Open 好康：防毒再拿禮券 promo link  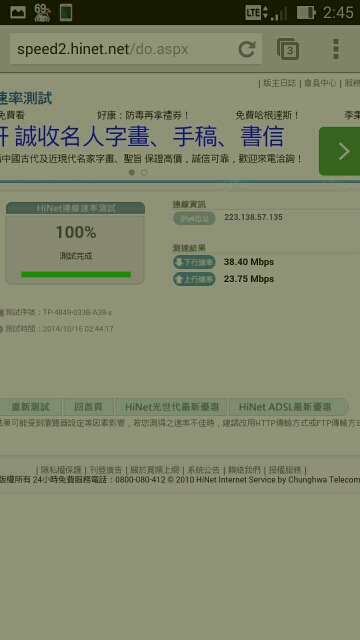[143, 116]
